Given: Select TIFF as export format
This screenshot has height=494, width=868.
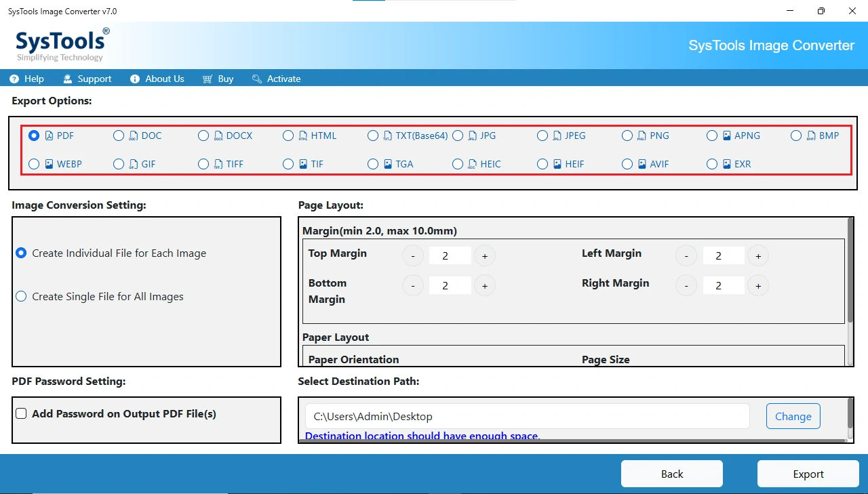Looking at the screenshot, I should point(203,164).
